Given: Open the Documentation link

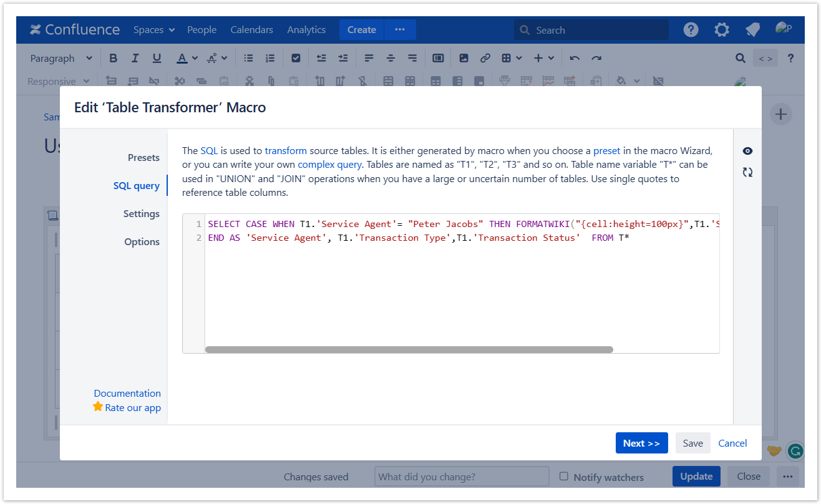Looking at the screenshot, I should 127,393.
